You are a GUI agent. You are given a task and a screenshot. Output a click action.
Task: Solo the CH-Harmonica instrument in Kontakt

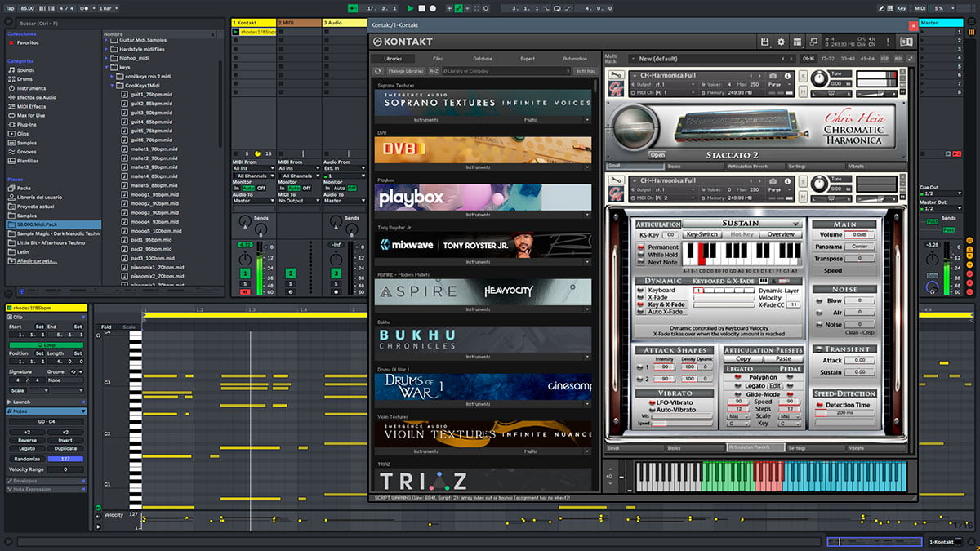pyautogui.click(x=803, y=76)
